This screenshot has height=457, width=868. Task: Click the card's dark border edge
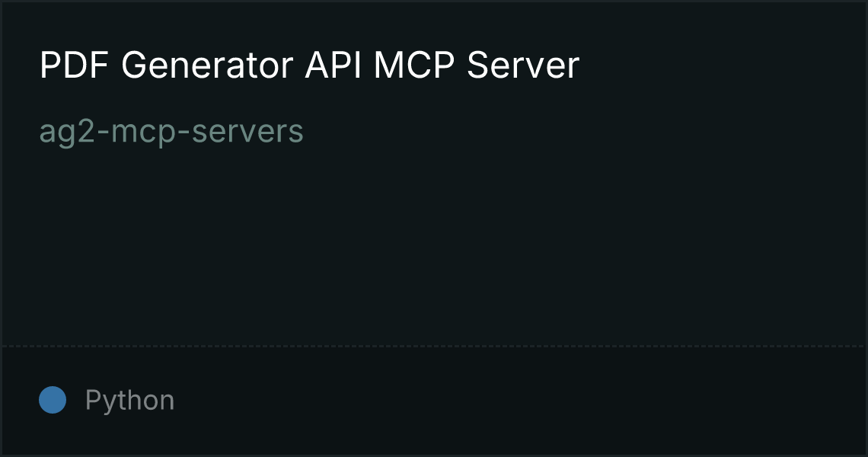(434, 1)
